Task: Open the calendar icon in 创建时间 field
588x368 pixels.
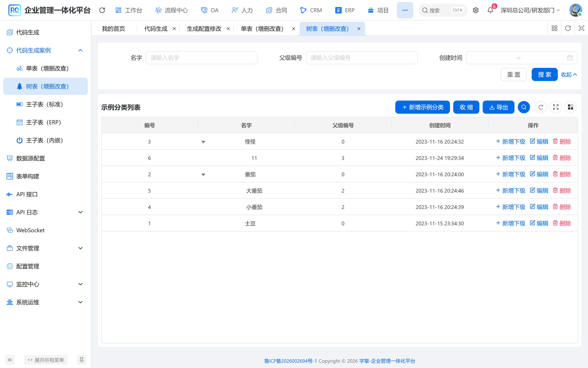Action: [x=570, y=58]
